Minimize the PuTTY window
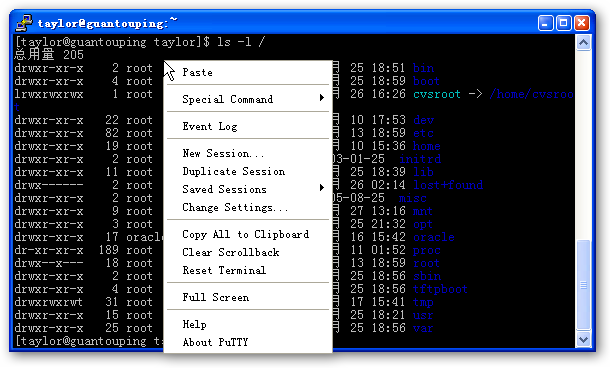 pyautogui.click(x=545, y=23)
